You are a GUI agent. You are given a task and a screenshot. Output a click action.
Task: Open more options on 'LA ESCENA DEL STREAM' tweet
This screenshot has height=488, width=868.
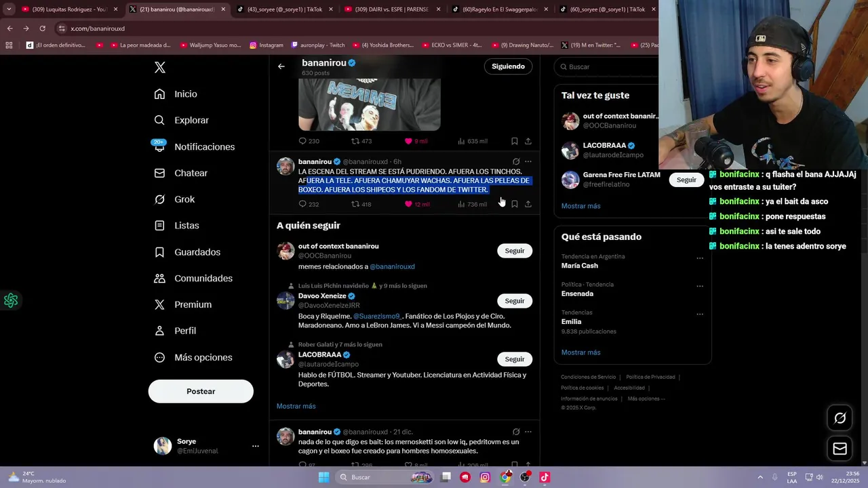click(x=528, y=161)
